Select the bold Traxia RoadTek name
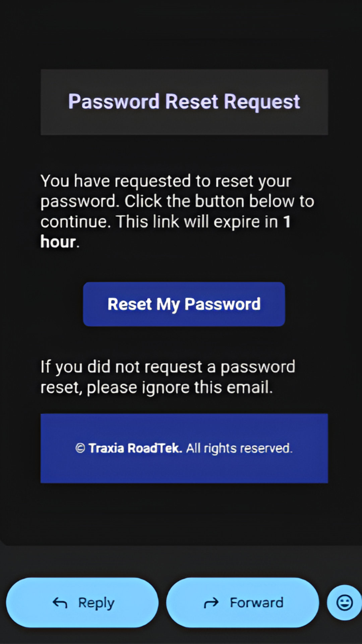Image resolution: width=362 pixels, height=644 pixels. pos(135,448)
